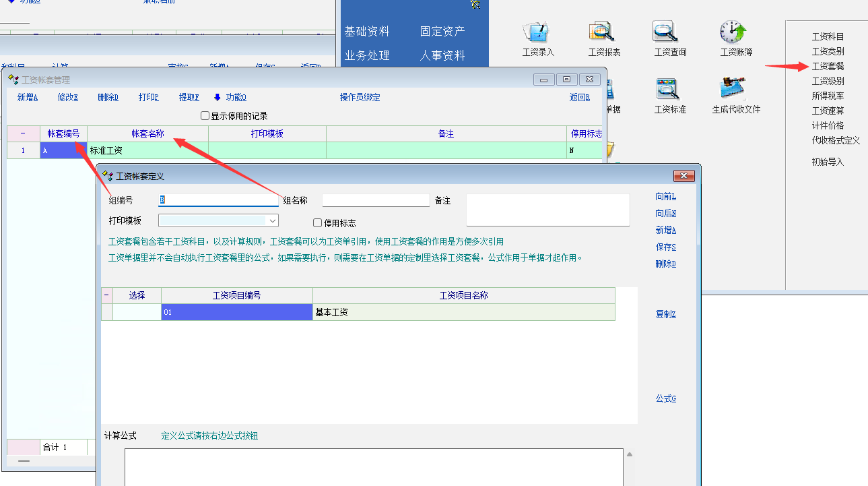Screen dimensions: 868x486
Task: Click the 功能 down-arrow icon in toolbar
Action: point(218,97)
